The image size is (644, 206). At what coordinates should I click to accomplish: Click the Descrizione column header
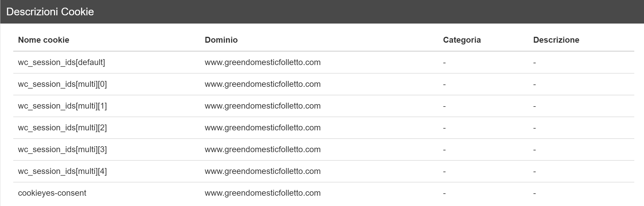[556, 40]
